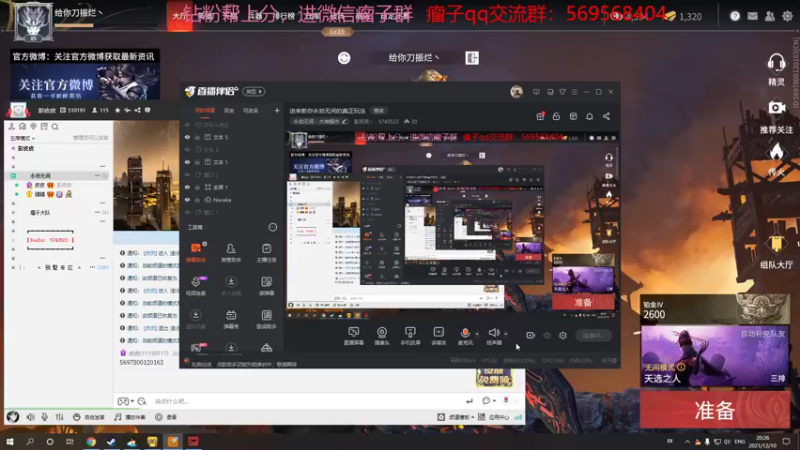Toggle visibility of 文本 5 source
Screen dimensions: 800x450
coord(187,137)
